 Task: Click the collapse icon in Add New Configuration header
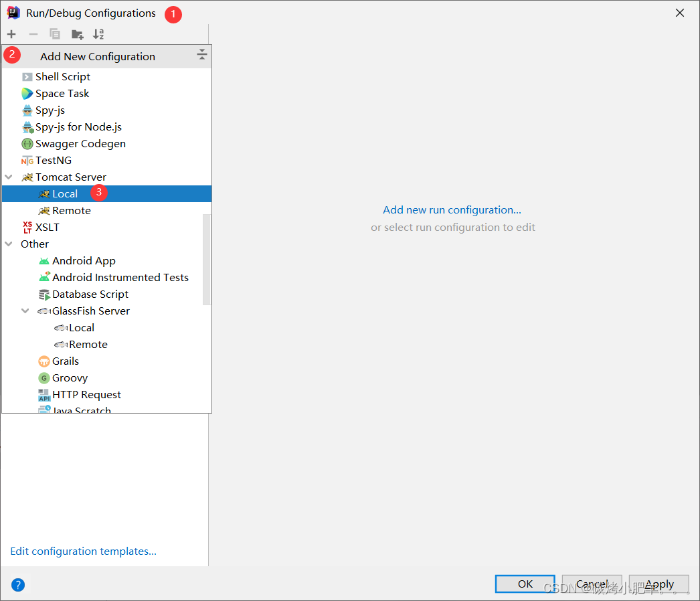202,54
